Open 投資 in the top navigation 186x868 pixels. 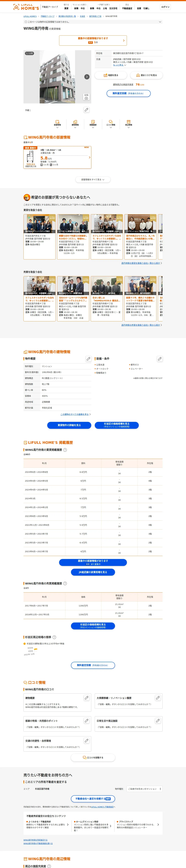(x=139, y=8)
